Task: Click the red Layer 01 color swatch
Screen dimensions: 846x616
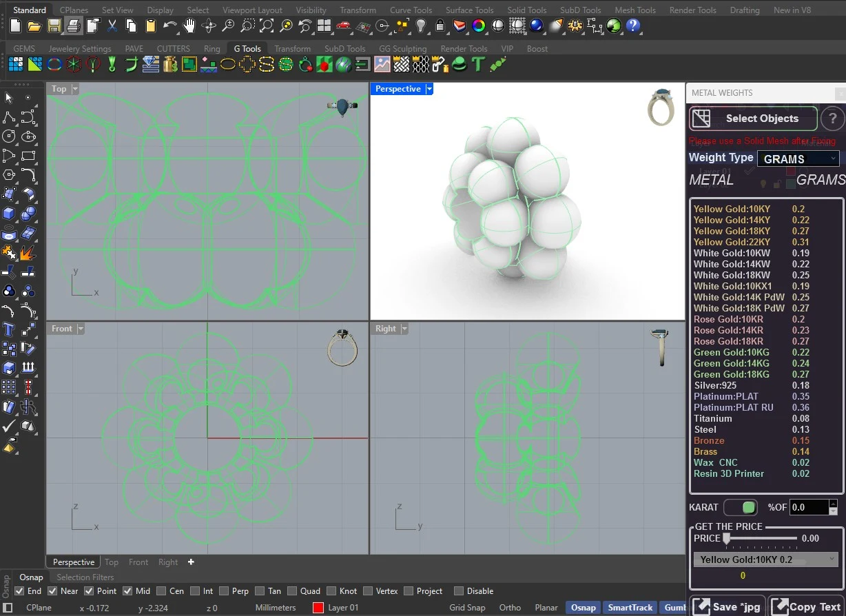Action: point(318,608)
